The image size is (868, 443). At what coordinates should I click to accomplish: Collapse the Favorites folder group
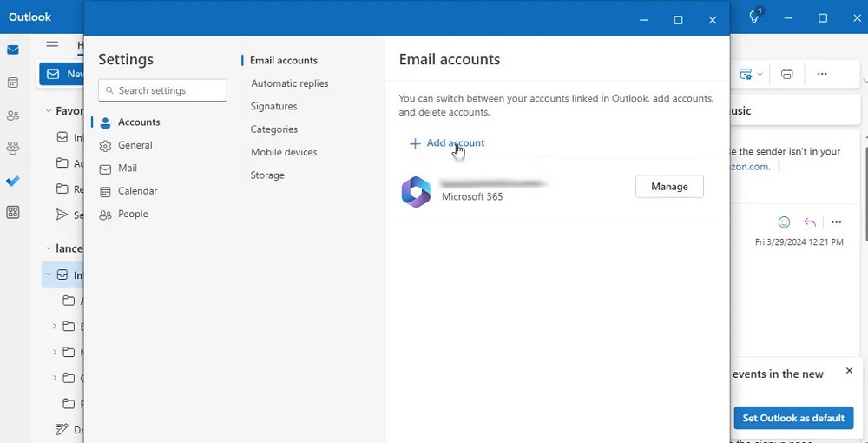click(49, 111)
